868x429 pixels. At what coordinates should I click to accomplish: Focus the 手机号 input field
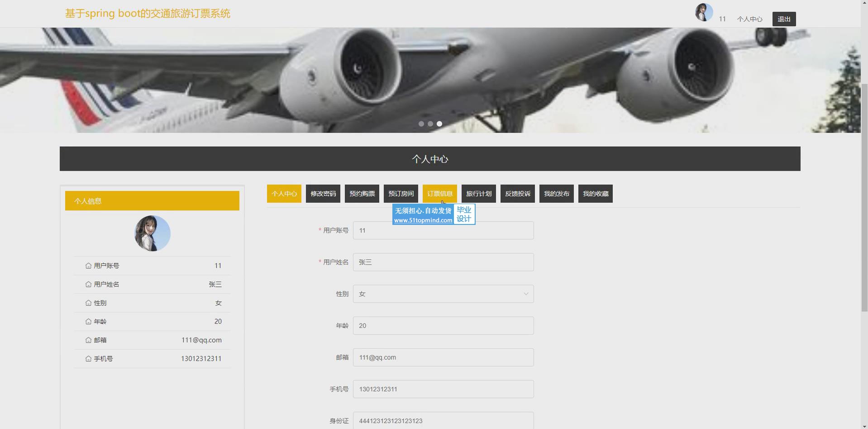point(444,389)
